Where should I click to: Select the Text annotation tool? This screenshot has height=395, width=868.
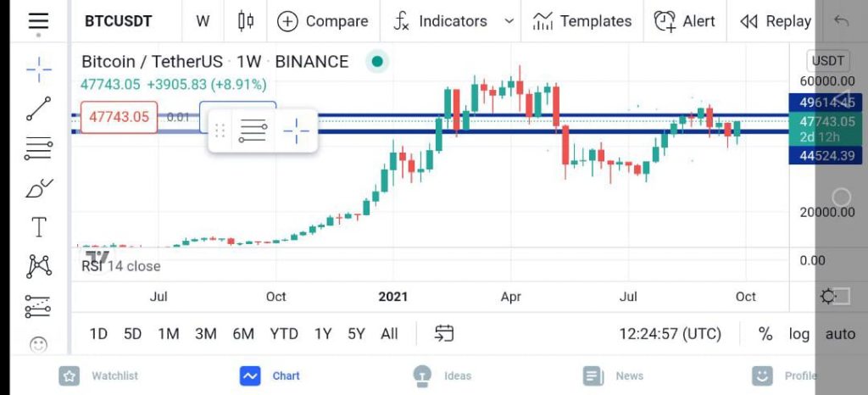pyautogui.click(x=39, y=227)
